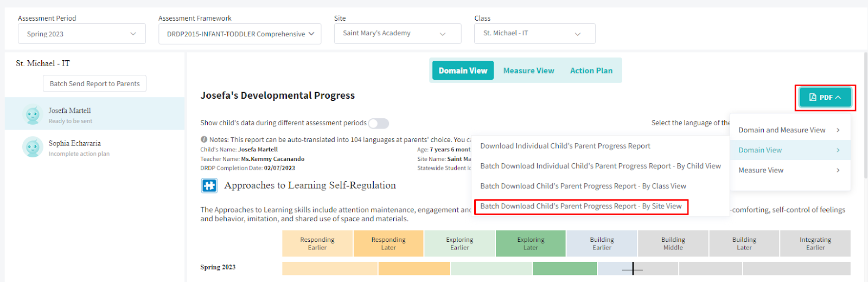
Task: Click Batch Send Report to Parents
Action: point(94,84)
